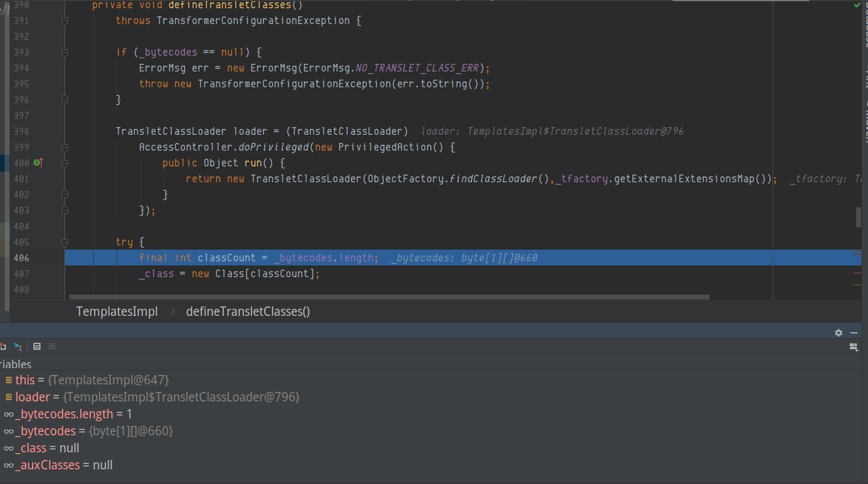Select defineTransletClasses() breadcrumb
This screenshot has height=484, width=868.
point(247,312)
